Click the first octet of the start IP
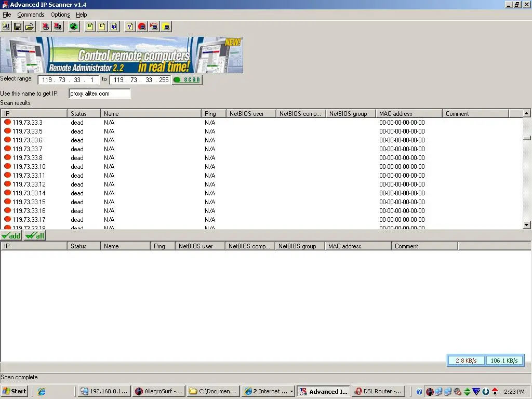The image size is (532, 399). pos(47,79)
